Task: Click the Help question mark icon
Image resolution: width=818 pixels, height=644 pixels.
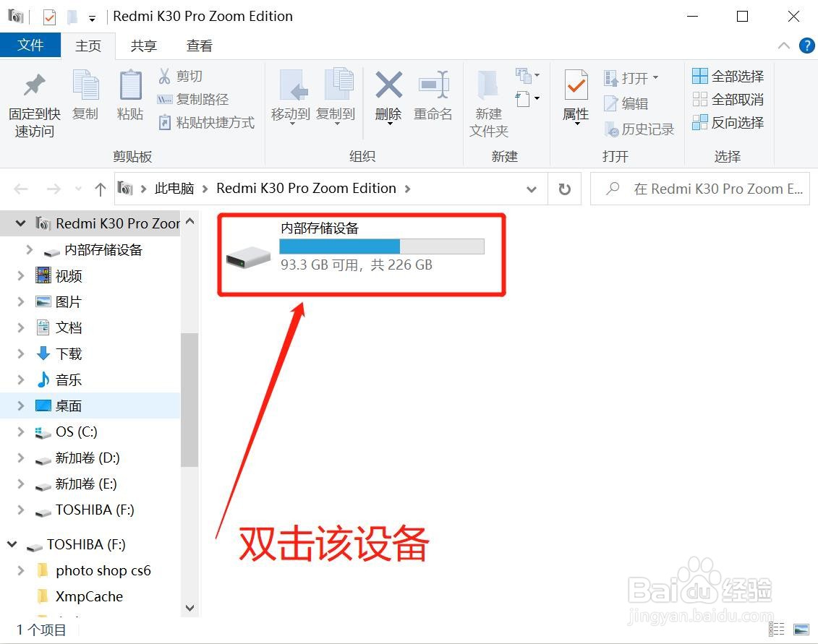Action: 806,46
